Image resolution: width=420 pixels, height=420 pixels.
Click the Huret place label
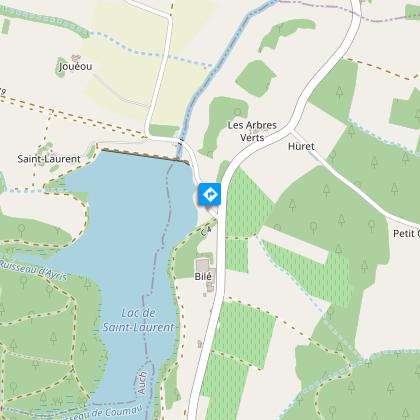301,146
